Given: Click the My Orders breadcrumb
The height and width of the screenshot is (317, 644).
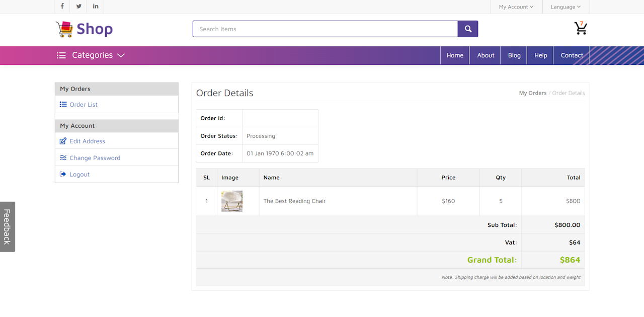Looking at the screenshot, I should click(x=533, y=93).
